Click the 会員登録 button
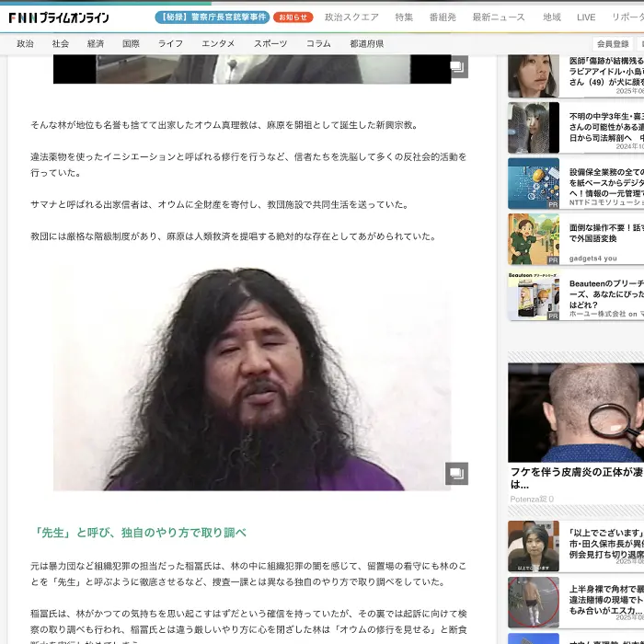 pyautogui.click(x=613, y=43)
